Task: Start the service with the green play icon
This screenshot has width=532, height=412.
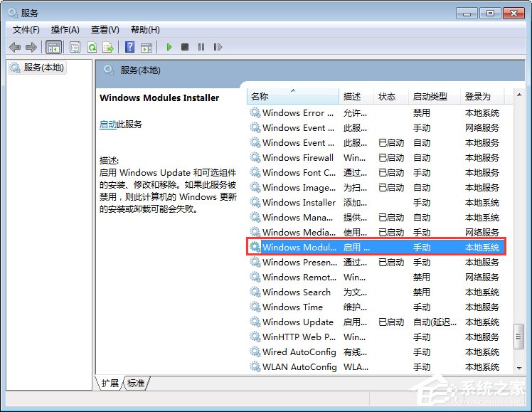Action: point(169,47)
